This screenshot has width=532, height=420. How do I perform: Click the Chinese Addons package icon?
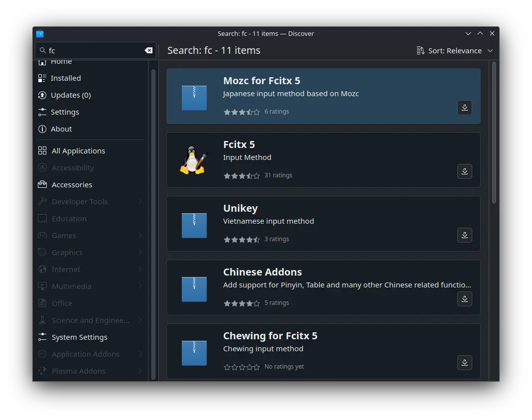tap(194, 289)
